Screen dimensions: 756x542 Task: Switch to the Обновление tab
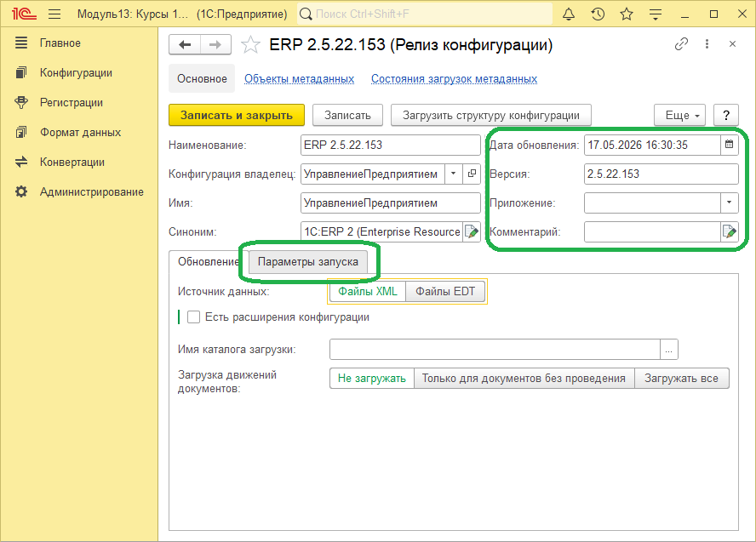pyautogui.click(x=209, y=261)
